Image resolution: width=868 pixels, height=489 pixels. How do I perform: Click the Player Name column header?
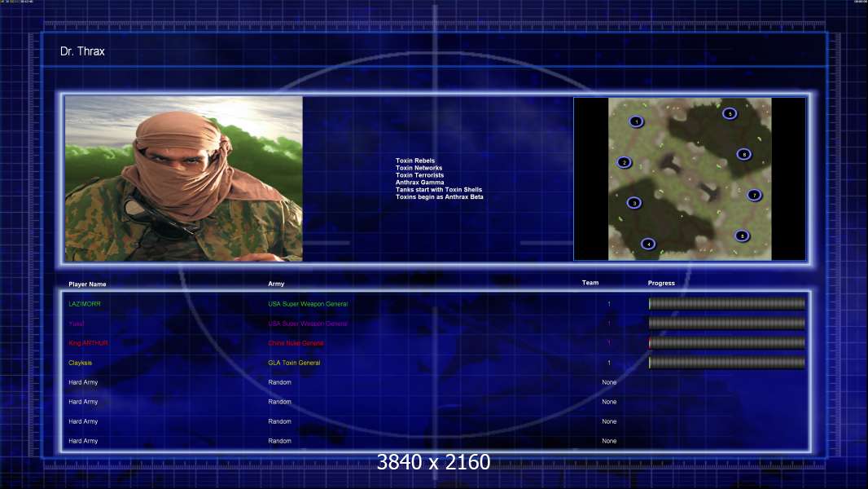[x=87, y=284]
